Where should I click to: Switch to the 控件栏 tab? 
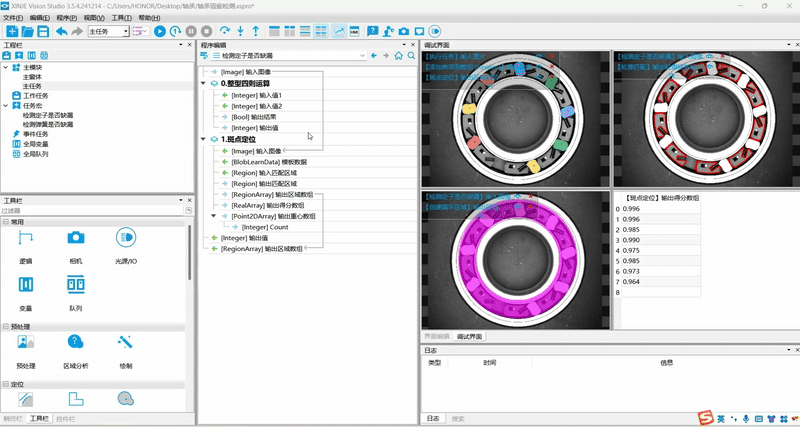(x=66, y=419)
